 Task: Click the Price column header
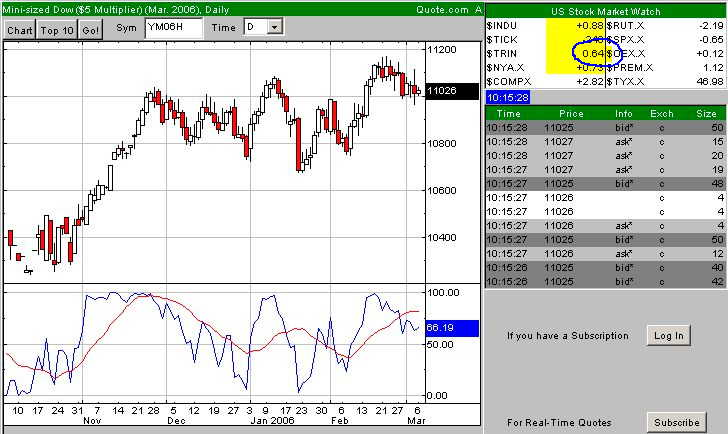tap(571, 114)
